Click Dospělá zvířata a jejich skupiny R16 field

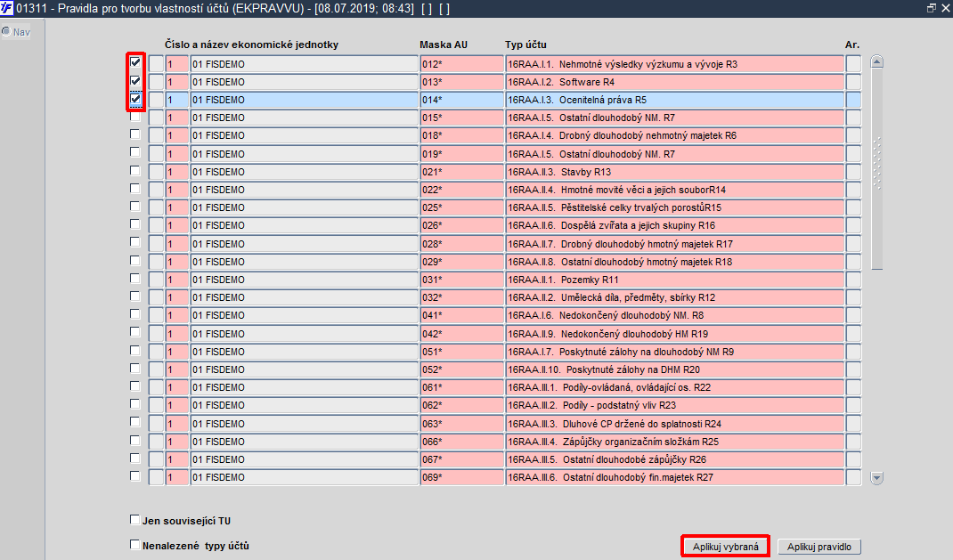pos(674,226)
